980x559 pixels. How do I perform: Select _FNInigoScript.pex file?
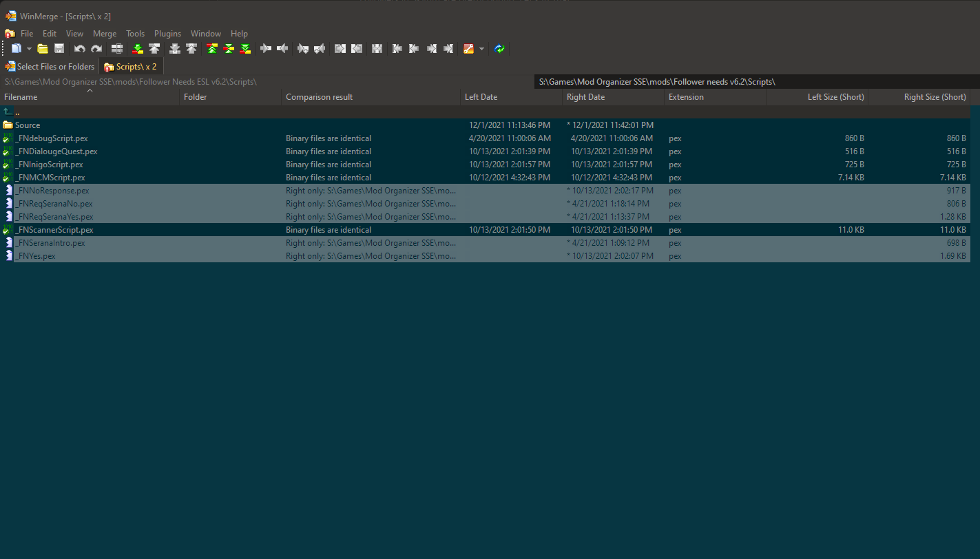point(485,165)
